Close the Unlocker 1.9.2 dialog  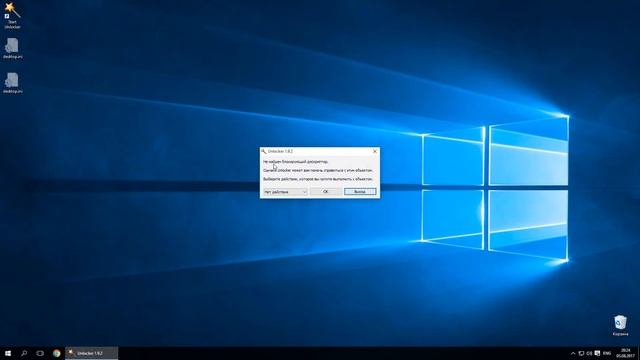click(x=375, y=151)
